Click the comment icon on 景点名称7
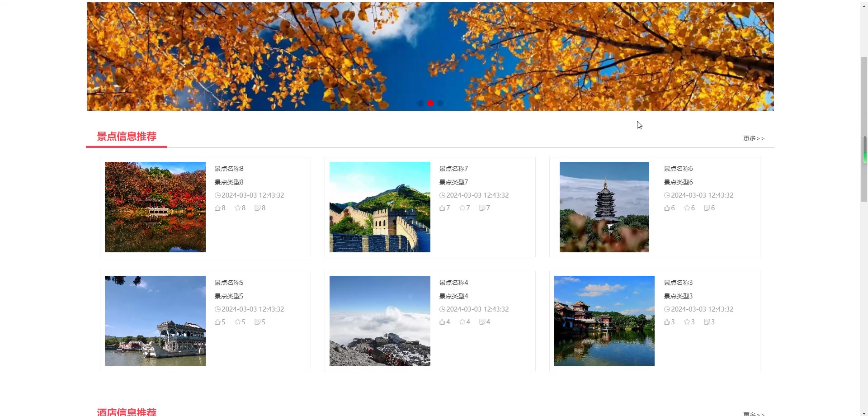Image resolution: width=868 pixels, height=416 pixels. (482, 208)
